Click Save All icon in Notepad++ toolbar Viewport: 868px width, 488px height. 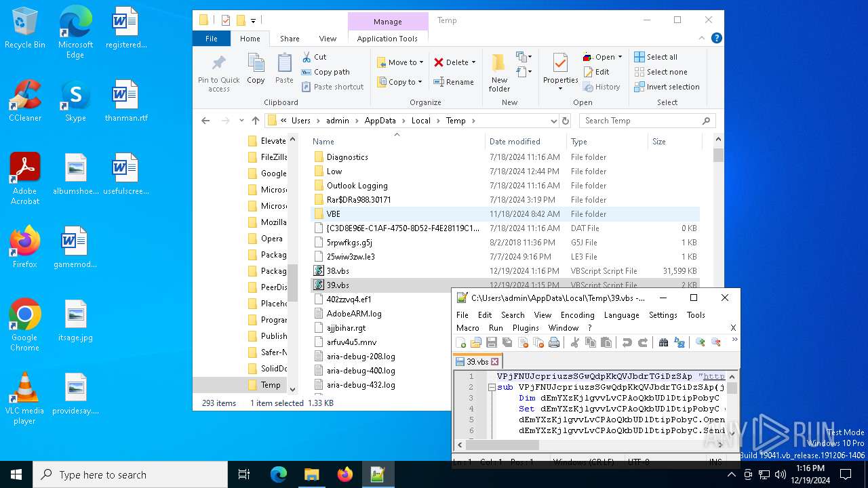pyautogui.click(x=507, y=343)
